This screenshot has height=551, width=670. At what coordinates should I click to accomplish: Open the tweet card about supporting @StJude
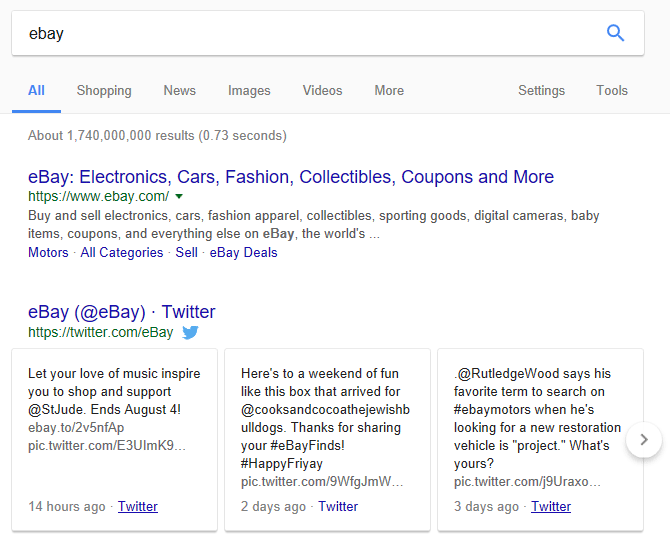coord(115,440)
